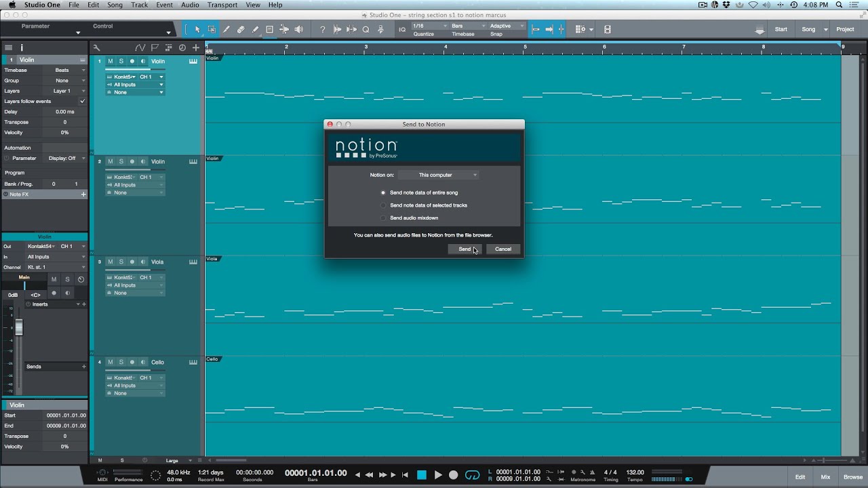Select the Paint tool
This screenshot has width=868, height=488.
[x=255, y=29]
